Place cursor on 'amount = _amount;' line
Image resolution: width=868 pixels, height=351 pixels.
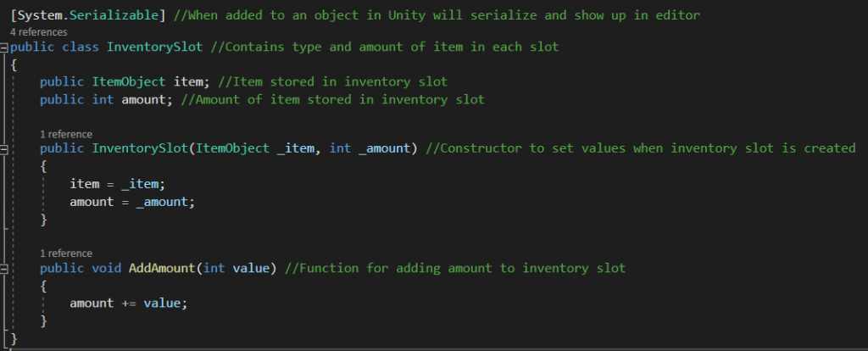[132, 202]
